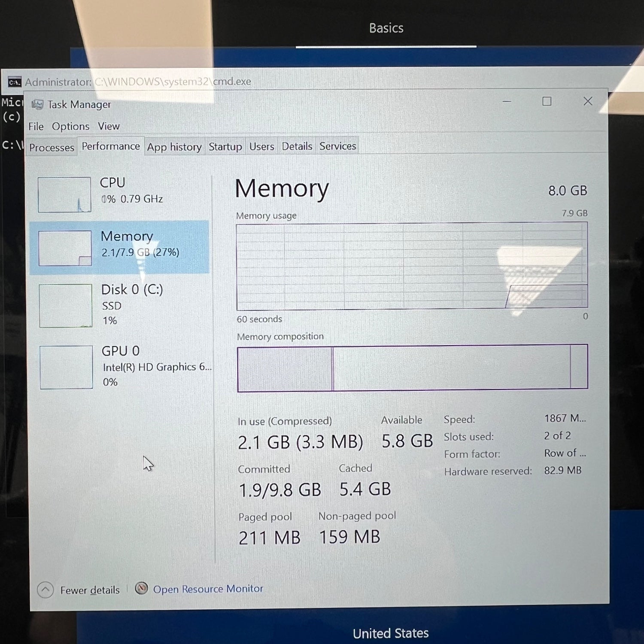This screenshot has height=644, width=644.
Task: Switch to the Startup tab
Action: tap(225, 146)
